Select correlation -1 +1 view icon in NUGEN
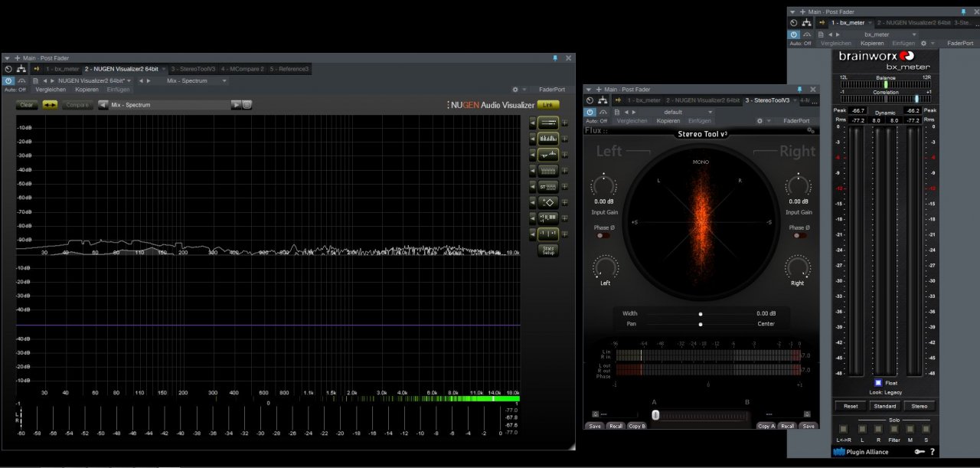The height and width of the screenshot is (468, 980). (548, 234)
